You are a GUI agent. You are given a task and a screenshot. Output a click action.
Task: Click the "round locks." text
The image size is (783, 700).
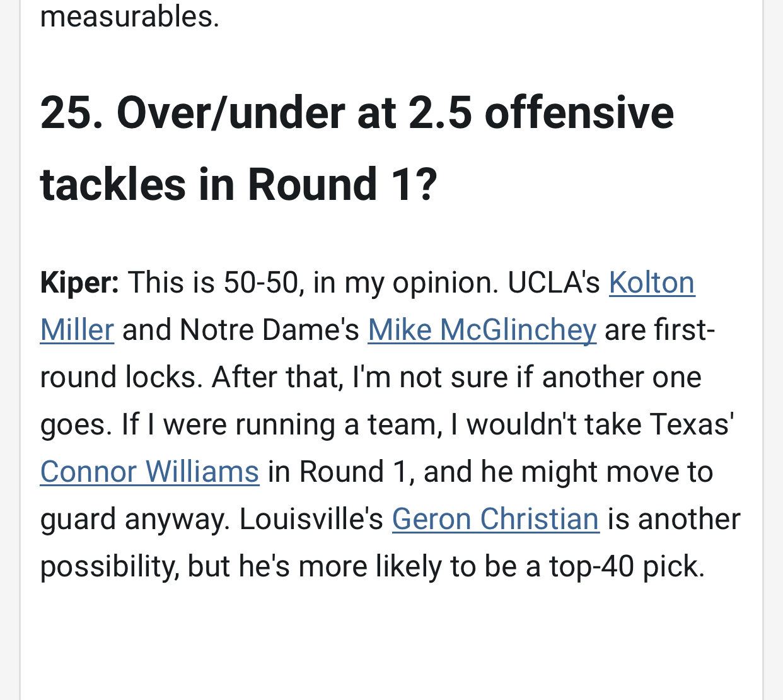[x=121, y=377]
